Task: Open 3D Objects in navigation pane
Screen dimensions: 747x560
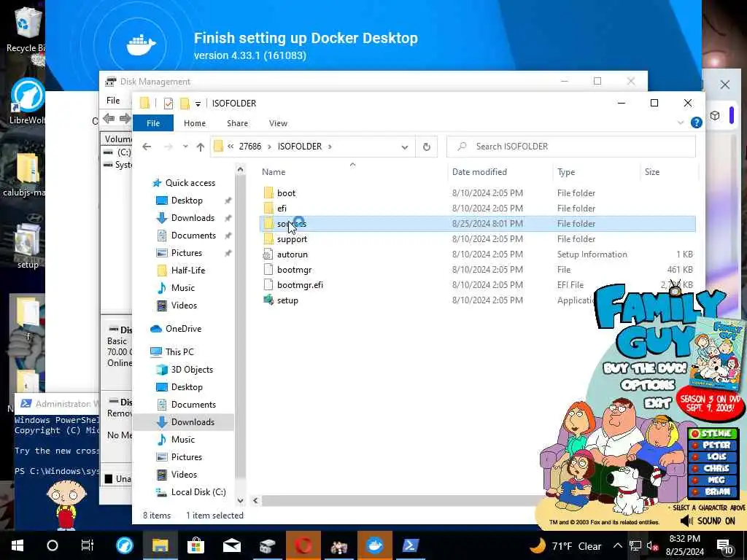Action: point(192,370)
